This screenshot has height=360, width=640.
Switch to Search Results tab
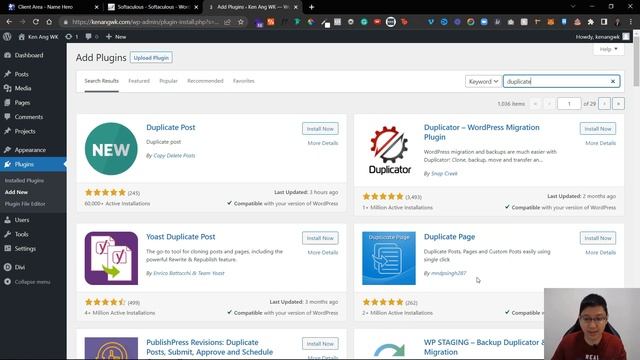(x=102, y=81)
